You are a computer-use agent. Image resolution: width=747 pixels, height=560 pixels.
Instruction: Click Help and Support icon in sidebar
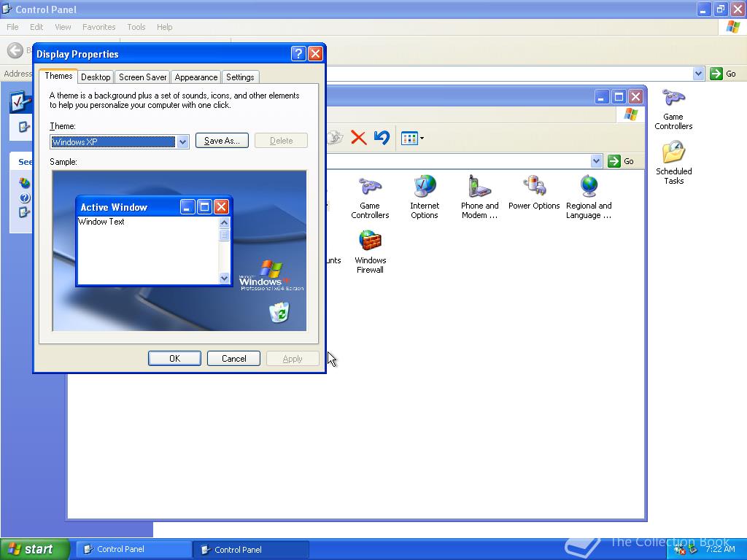pyautogui.click(x=24, y=198)
